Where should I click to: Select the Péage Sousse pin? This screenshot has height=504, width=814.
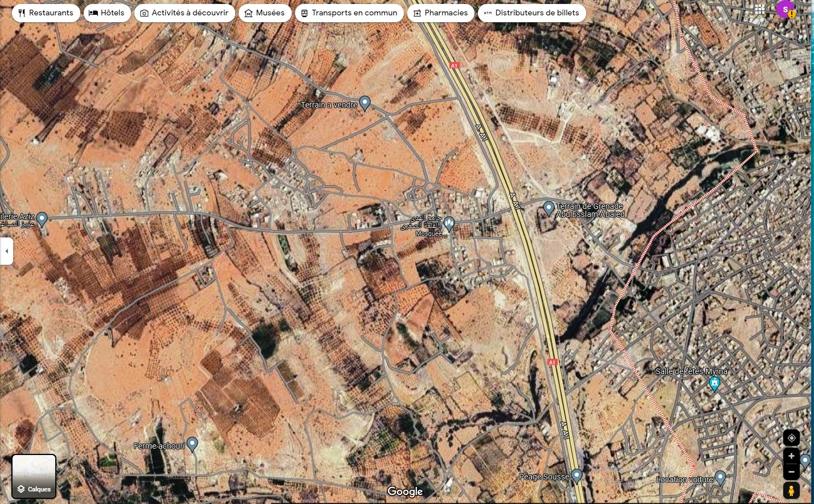point(576,475)
